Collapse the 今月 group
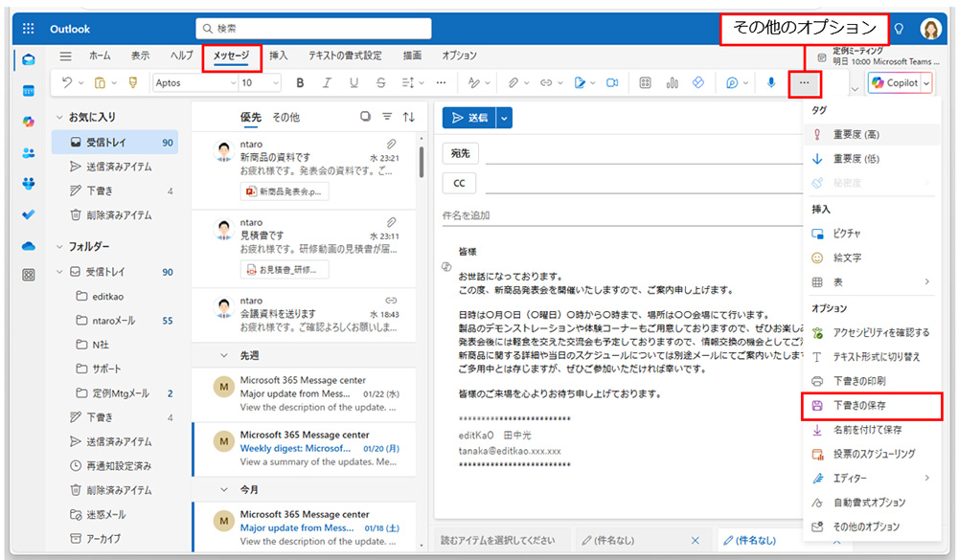Viewport: 958px width, 560px height. click(224, 490)
